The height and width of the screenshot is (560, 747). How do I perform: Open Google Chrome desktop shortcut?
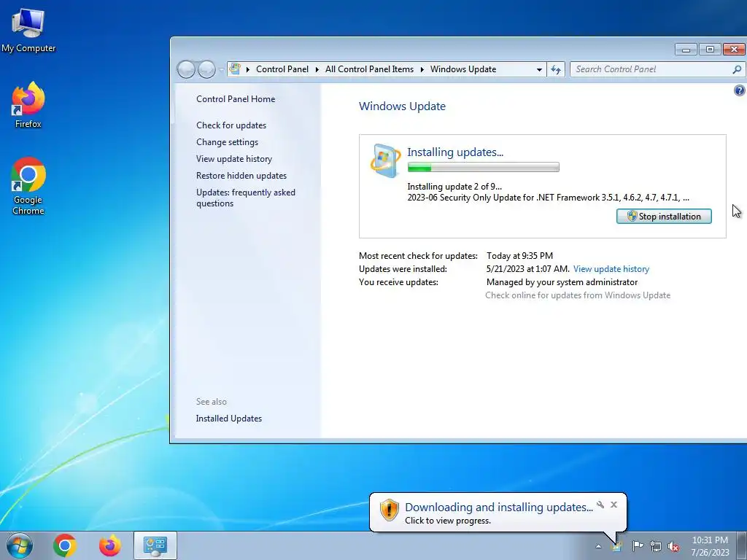[x=28, y=186]
